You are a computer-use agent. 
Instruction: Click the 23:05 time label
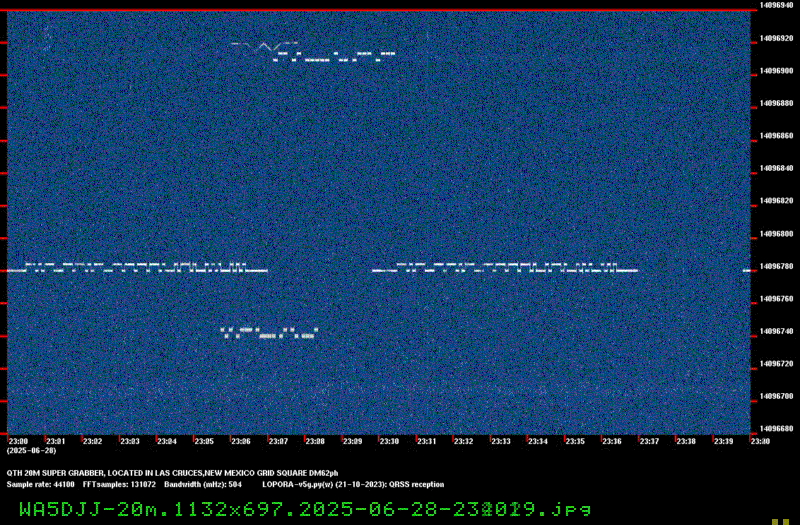click(x=204, y=441)
